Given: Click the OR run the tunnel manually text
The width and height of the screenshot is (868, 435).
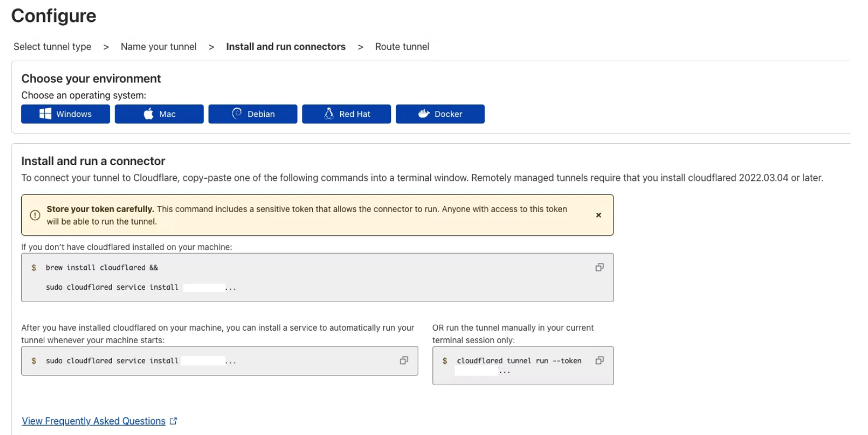Looking at the screenshot, I should tap(513, 334).
